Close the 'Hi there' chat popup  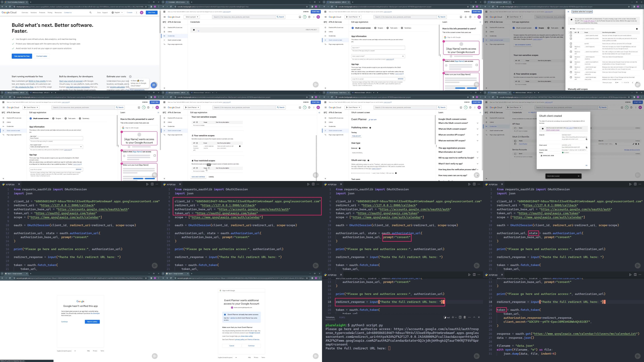tap(130, 76)
